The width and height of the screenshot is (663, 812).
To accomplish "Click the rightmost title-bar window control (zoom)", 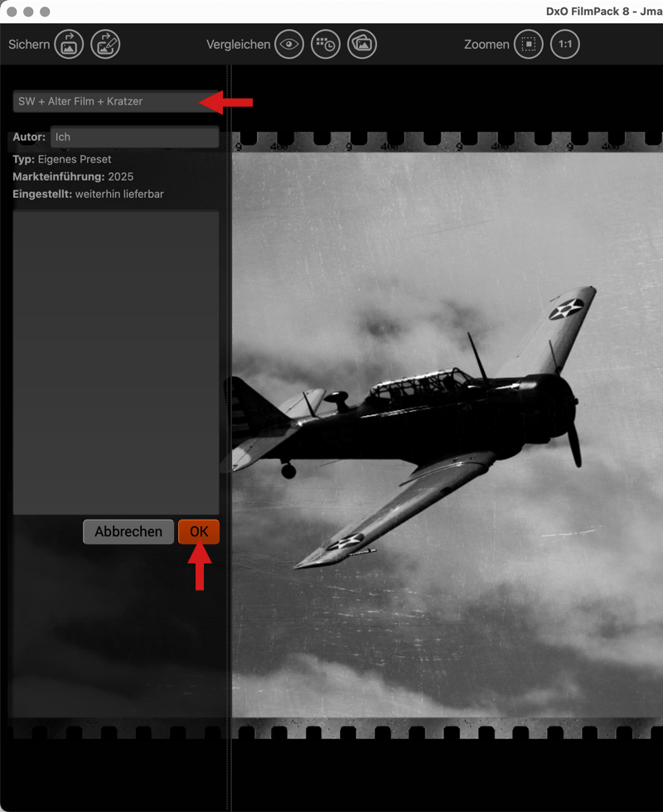I will [45, 12].
